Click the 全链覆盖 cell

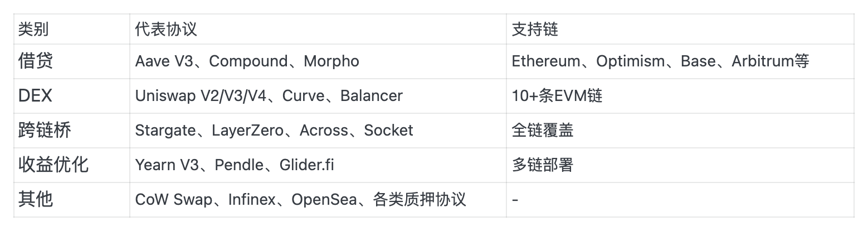click(543, 130)
